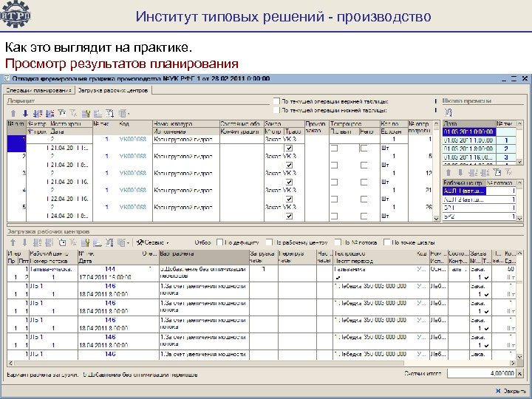Toggle 'По текущей операции верхней таблицы' checkbox
Image resolution: width=532 pixels, height=399 pixels.
click(276, 101)
